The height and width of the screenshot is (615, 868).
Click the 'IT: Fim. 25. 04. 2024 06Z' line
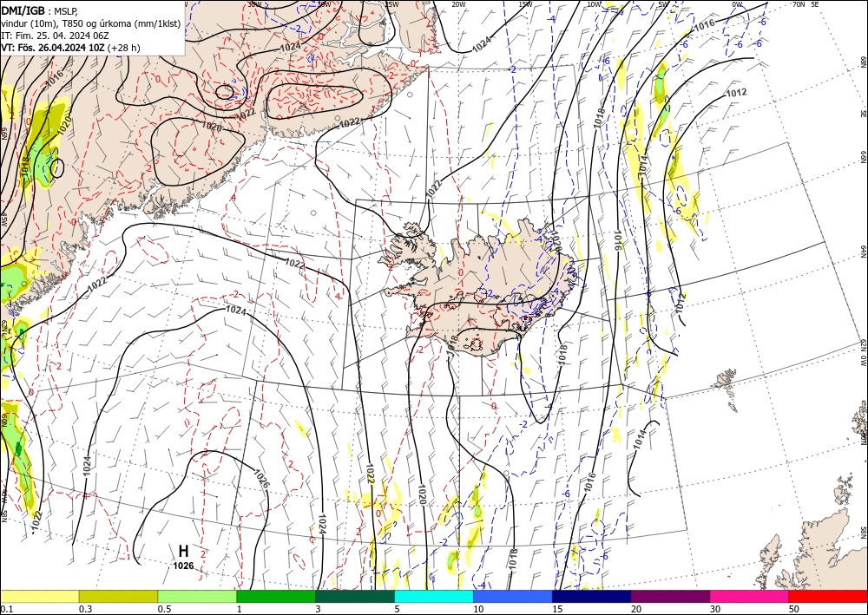point(55,36)
